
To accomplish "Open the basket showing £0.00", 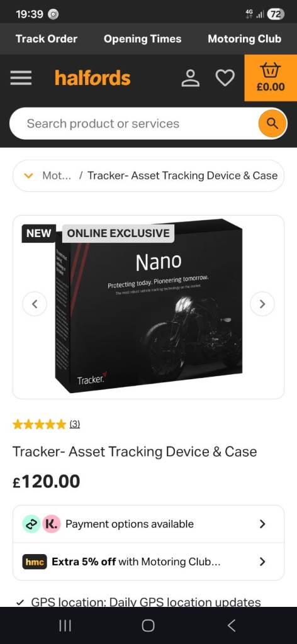I will point(271,78).
